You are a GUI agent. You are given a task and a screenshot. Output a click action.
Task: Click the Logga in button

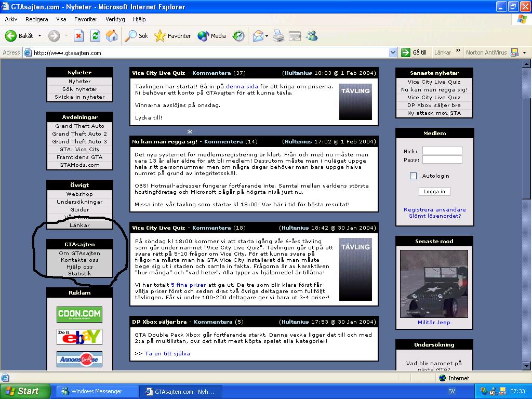(x=434, y=191)
